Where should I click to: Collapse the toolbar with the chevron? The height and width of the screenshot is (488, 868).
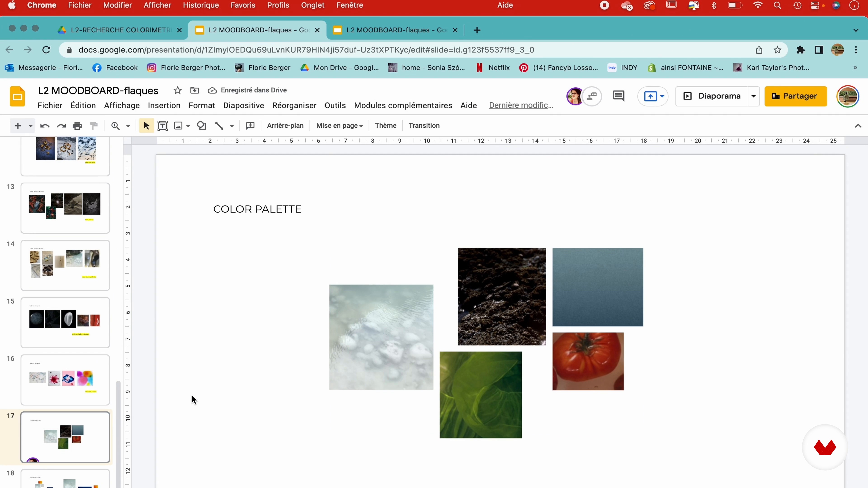pyautogui.click(x=858, y=126)
